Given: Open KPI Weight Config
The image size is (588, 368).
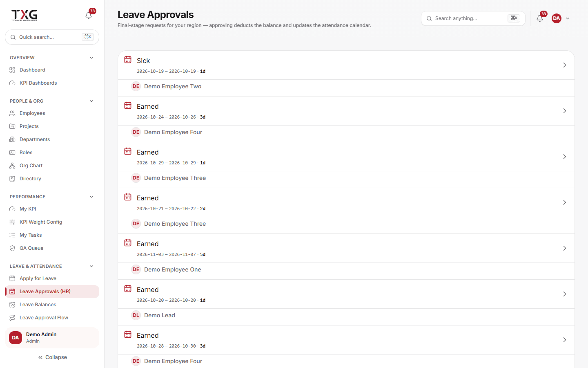Looking at the screenshot, I should point(52,222).
